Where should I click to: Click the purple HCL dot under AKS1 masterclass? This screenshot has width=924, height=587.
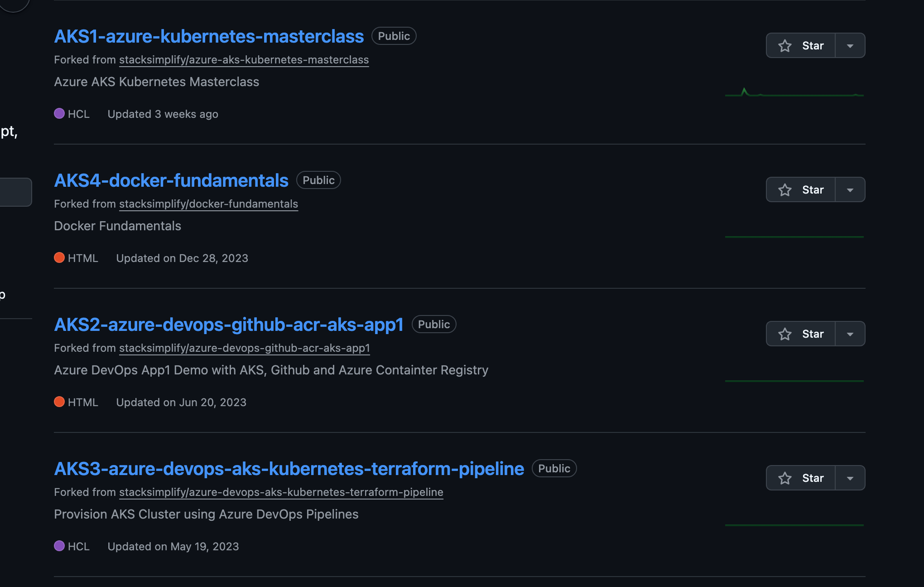click(59, 113)
